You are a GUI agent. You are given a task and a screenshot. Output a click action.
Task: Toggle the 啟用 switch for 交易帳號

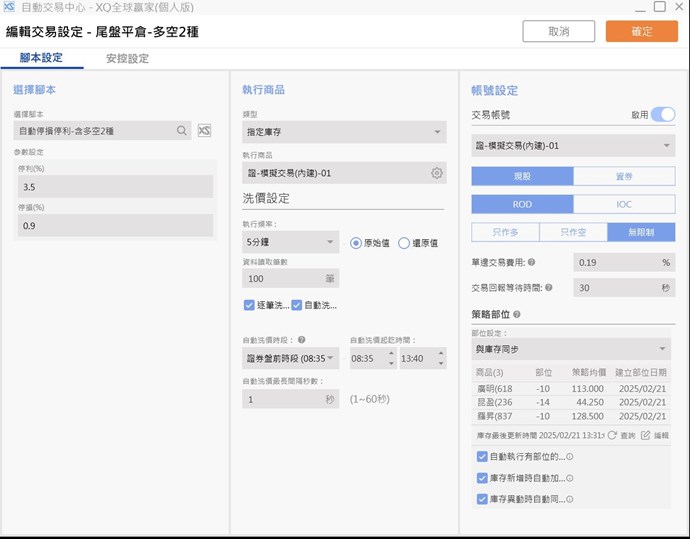[663, 115]
